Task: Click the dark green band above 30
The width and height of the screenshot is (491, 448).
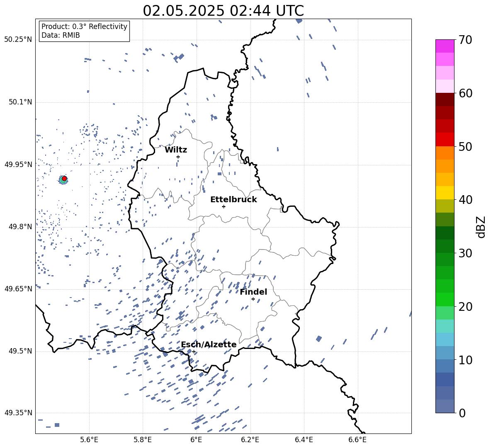Action: [x=445, y=246]
